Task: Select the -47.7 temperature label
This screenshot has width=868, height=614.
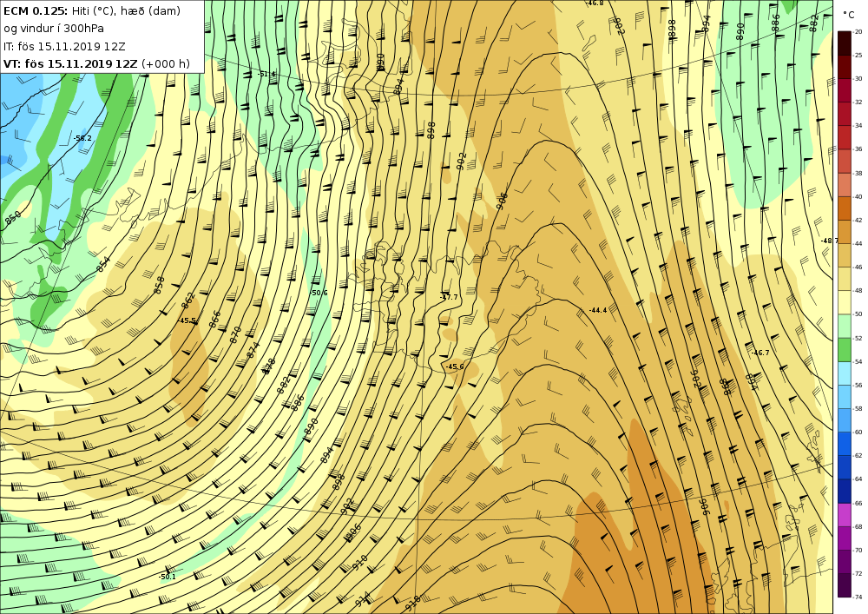Action: [449, 297]
